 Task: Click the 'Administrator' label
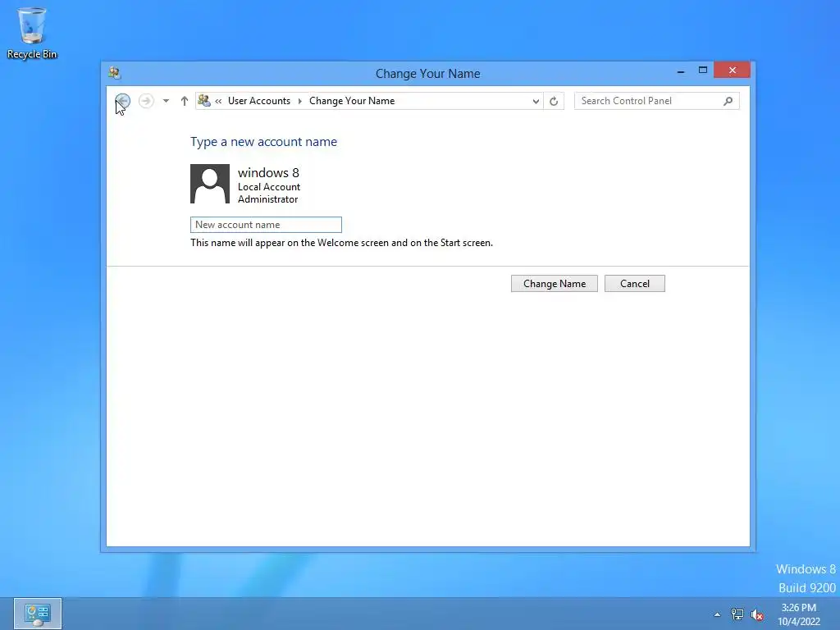click(268, 199)
